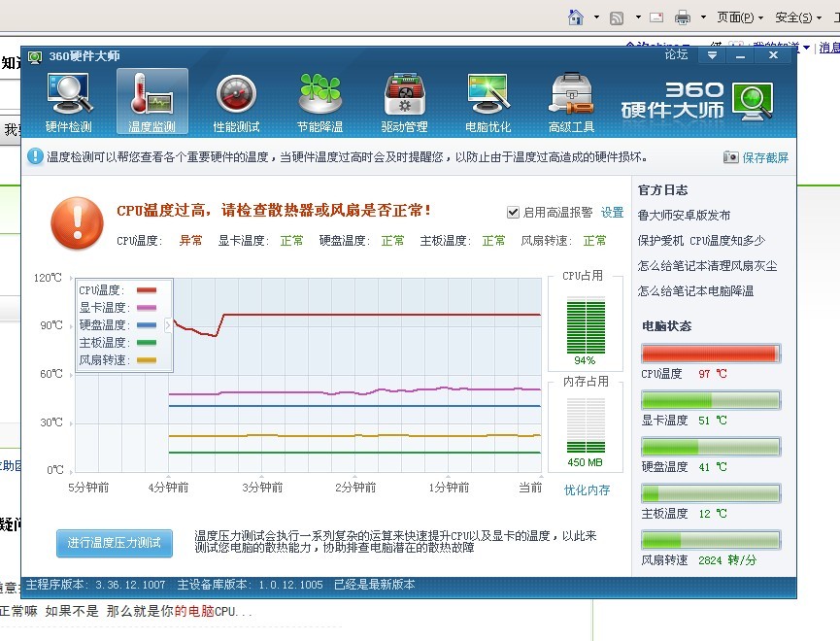Click the 风扇转速 2824 转/分 status bar

tap(711, 540)
